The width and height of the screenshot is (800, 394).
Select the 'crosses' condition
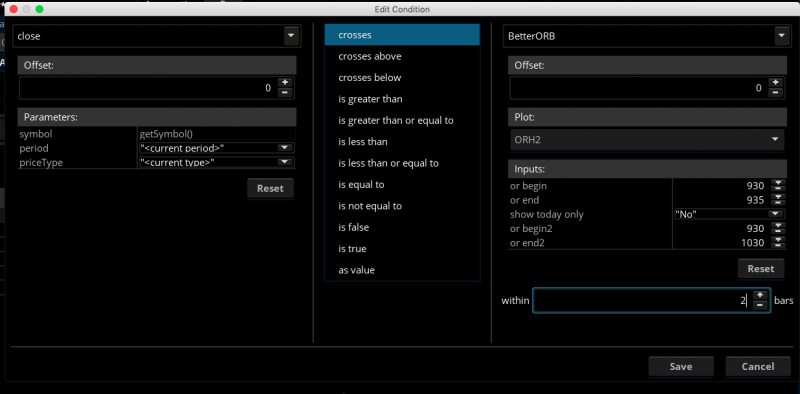click(x=402, y=35)
